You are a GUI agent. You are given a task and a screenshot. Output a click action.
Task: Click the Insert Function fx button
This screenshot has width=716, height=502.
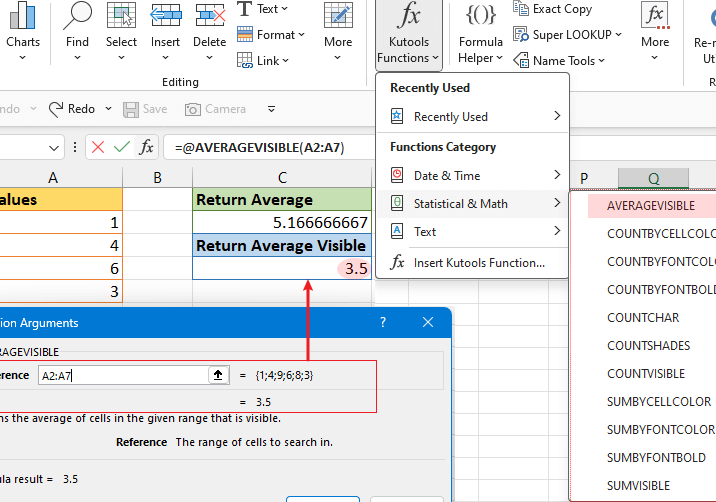point(146,148)
